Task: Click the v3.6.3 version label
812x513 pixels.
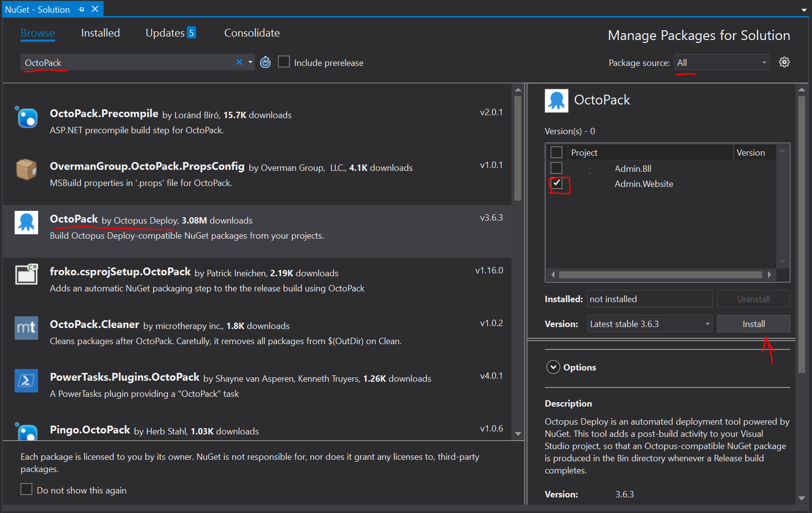Action: pos(491,218)
